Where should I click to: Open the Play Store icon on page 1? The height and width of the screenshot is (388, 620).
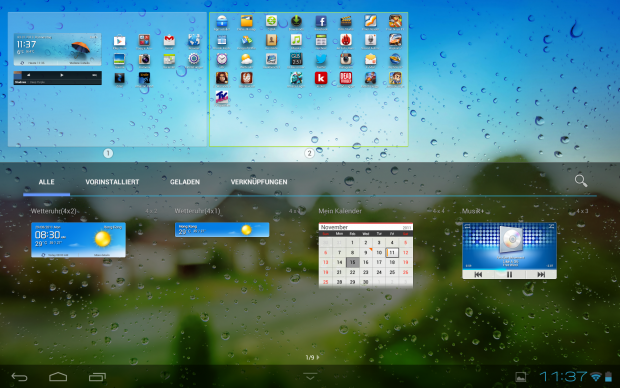point(119,41)
